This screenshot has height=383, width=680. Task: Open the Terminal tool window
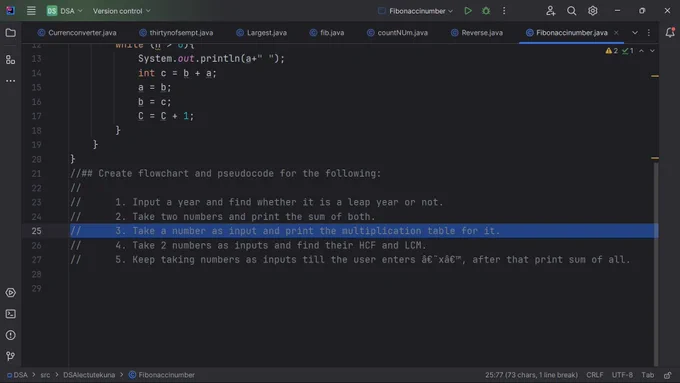click(x=10, y=314)
